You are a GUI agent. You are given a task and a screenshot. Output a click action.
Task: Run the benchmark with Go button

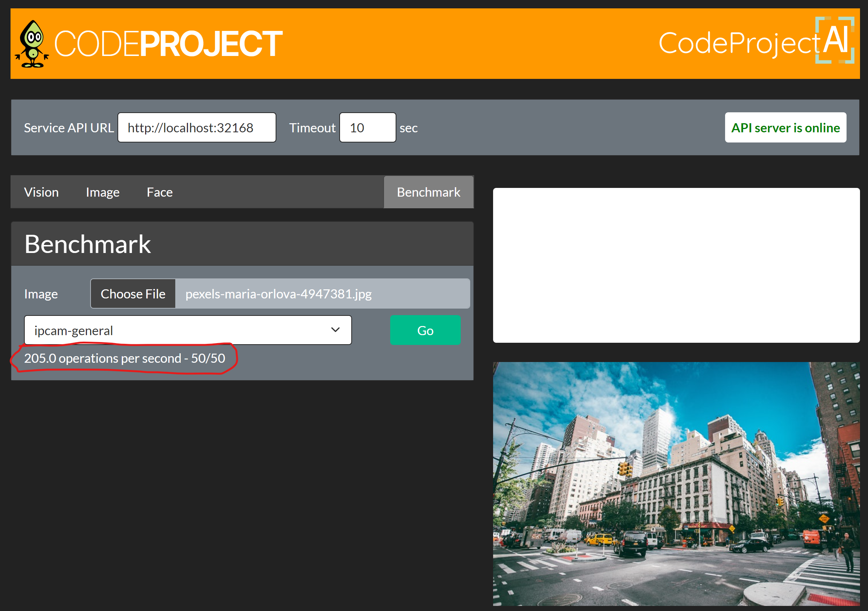[425, 330]
